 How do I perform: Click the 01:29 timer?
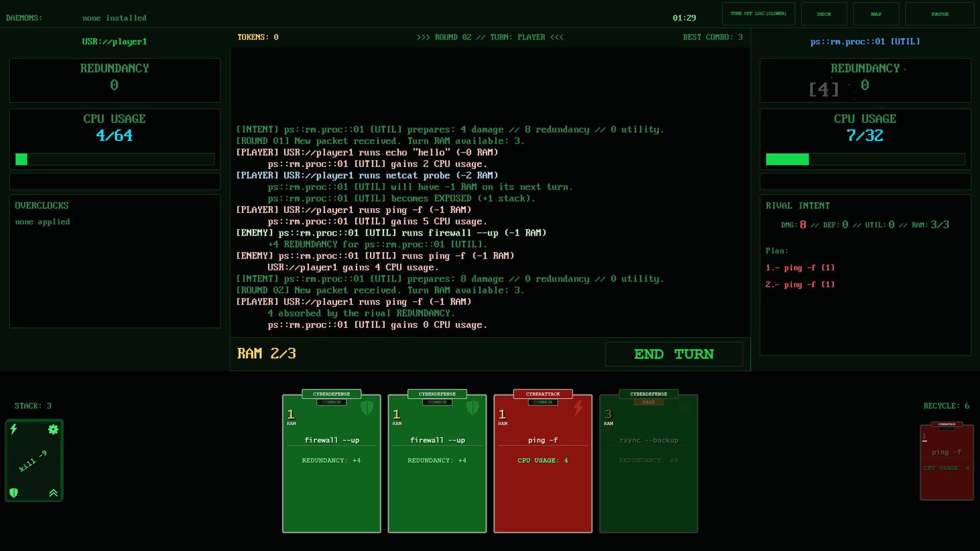coord(684,18)
